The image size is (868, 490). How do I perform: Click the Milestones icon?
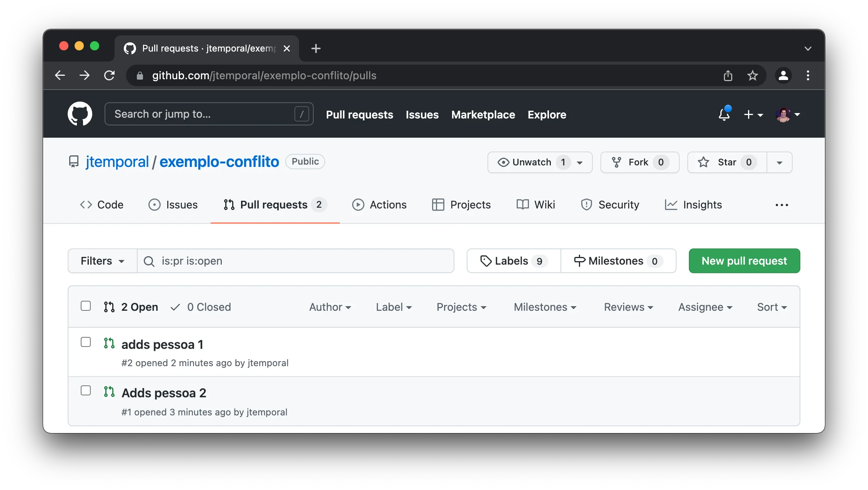[579, 261]
